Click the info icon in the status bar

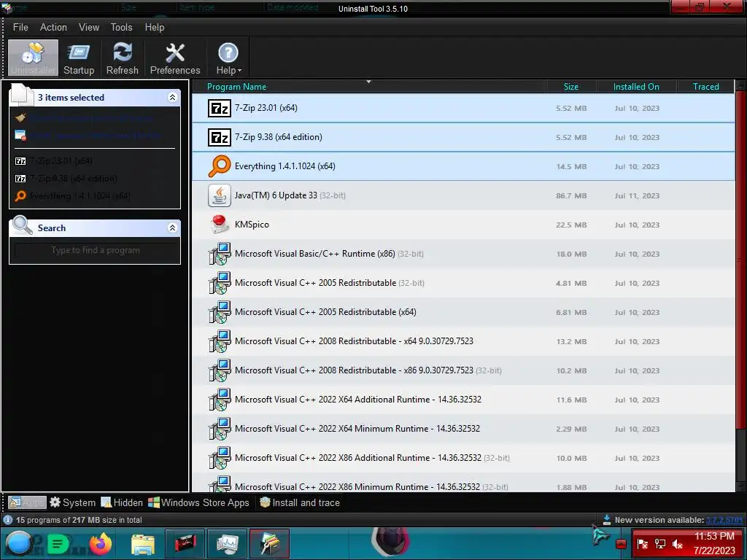pos(8,520)
